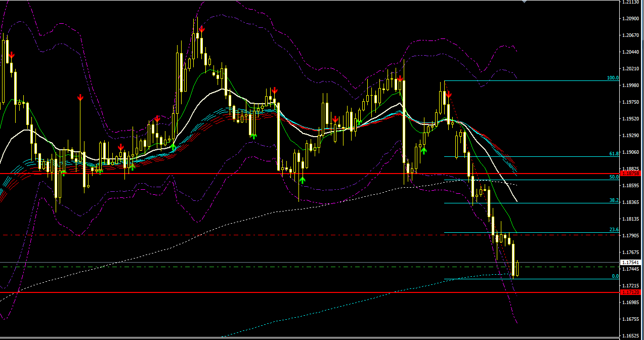
Task: Click the 1.19060 price scale value
Action: pos(630,152)
